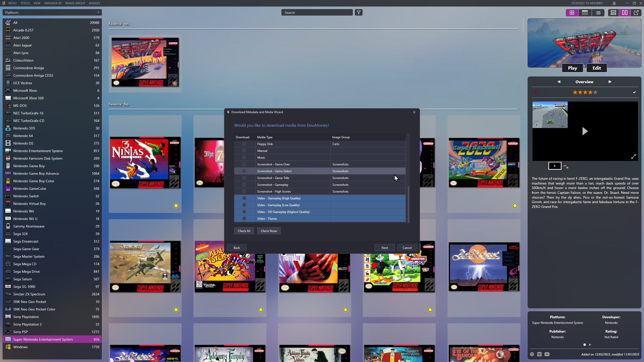This screenshot has width=644, height=362.
Task: Open Image Group for Screenshot - Game Title
Action: tap(368, 178)
